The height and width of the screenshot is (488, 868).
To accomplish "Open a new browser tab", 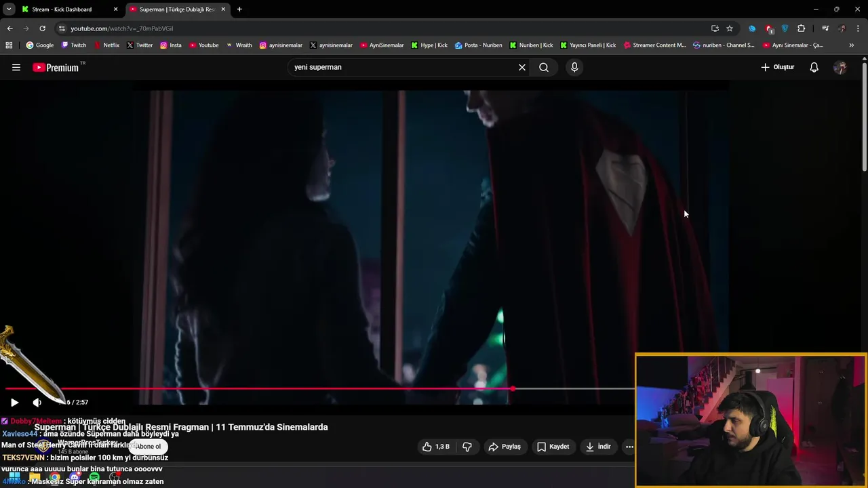I will click(x=239, y=9).
